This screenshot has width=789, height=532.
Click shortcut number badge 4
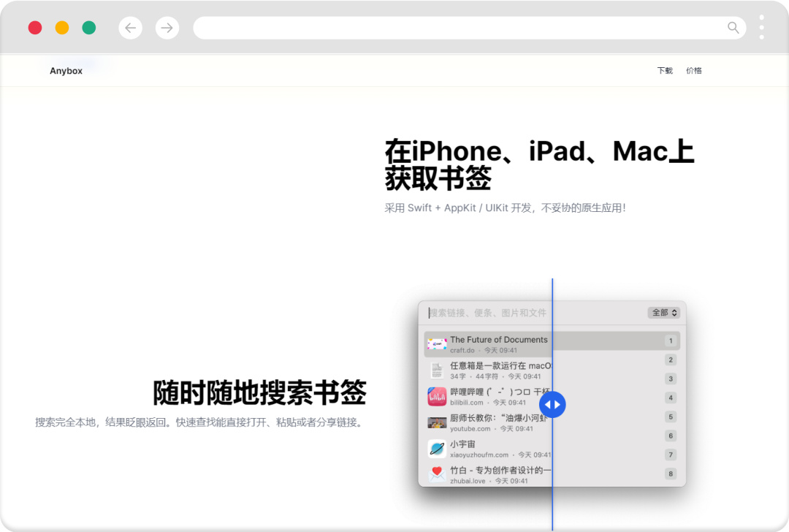click(x=670, y=398)
